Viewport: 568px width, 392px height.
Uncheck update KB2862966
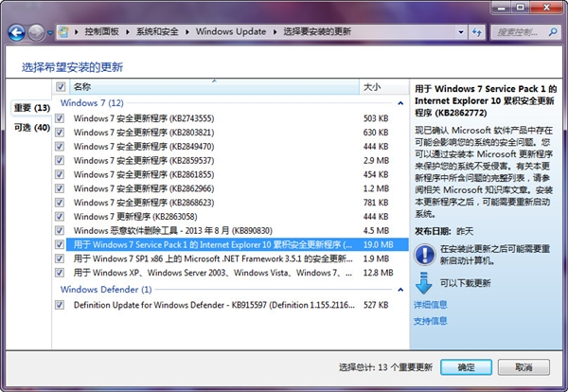point(60,188)
